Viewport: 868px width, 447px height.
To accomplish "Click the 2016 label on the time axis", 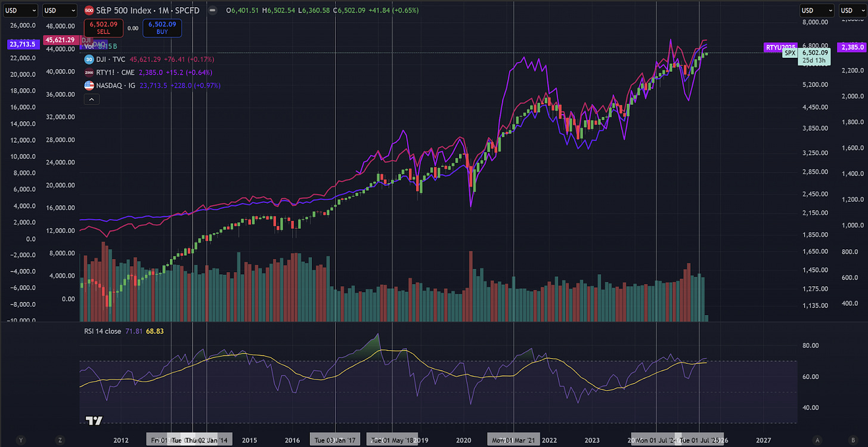I will pyautogui.click(x=292, y=440).
